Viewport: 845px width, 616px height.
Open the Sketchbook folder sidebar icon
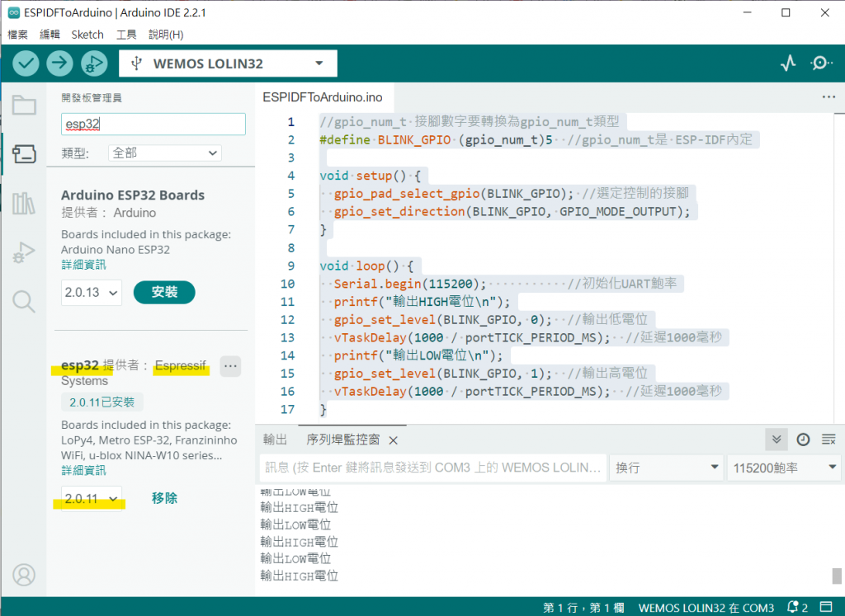point(24,105)
